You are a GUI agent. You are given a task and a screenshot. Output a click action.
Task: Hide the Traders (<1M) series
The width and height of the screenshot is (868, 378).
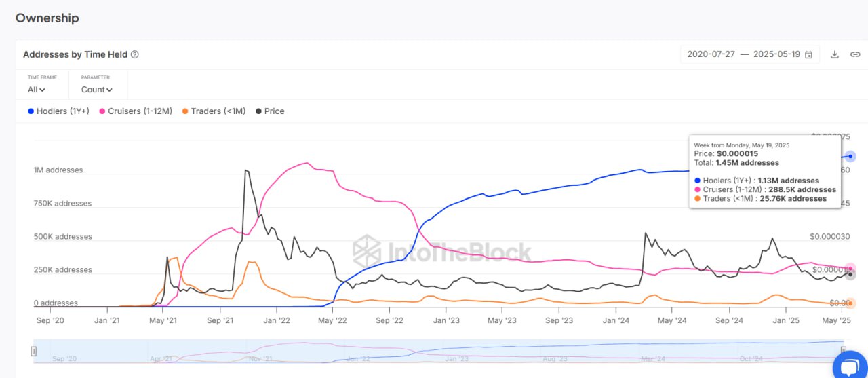(x=214, y=111)
